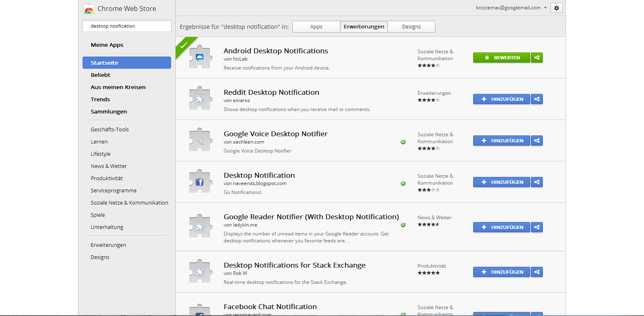This screenshot has height=316, width=644.
Task: Open Soziale Netze & Kommunikation sidebar category
Action: 129,203
